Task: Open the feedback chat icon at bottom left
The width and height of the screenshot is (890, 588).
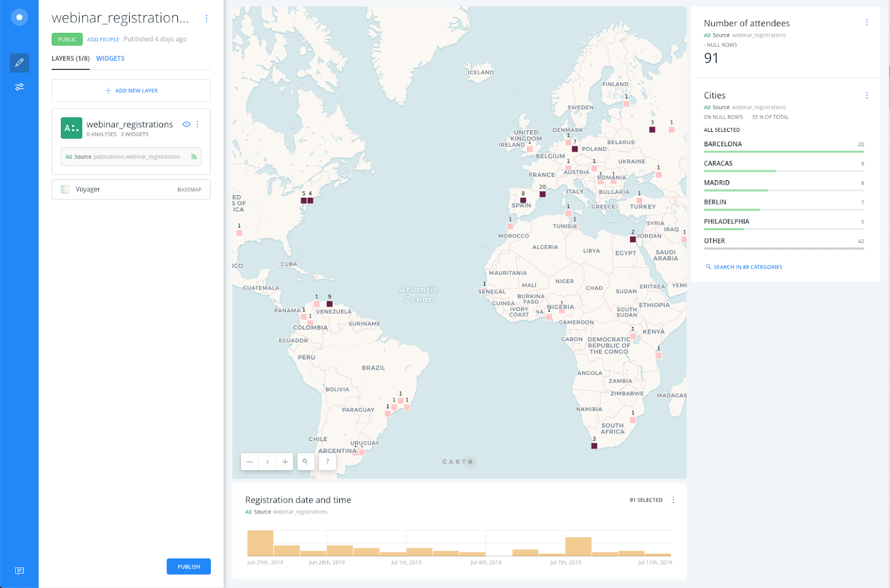Action: pos(19,571)
